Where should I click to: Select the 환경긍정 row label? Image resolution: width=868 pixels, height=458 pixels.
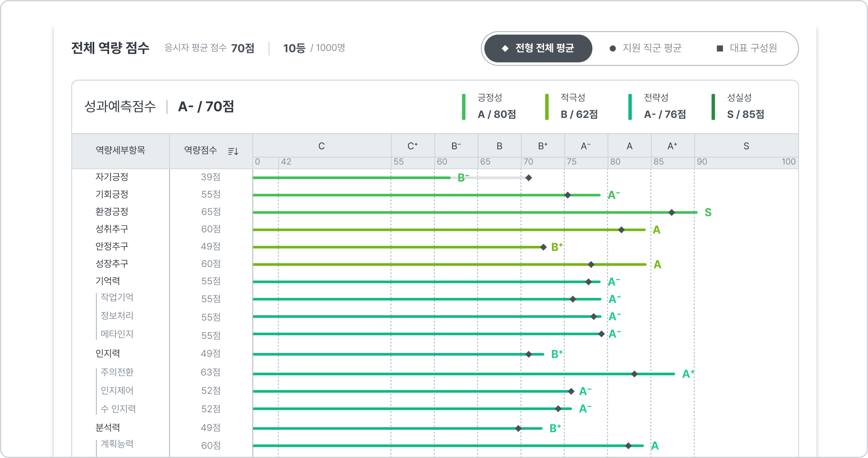coord(112,212)
